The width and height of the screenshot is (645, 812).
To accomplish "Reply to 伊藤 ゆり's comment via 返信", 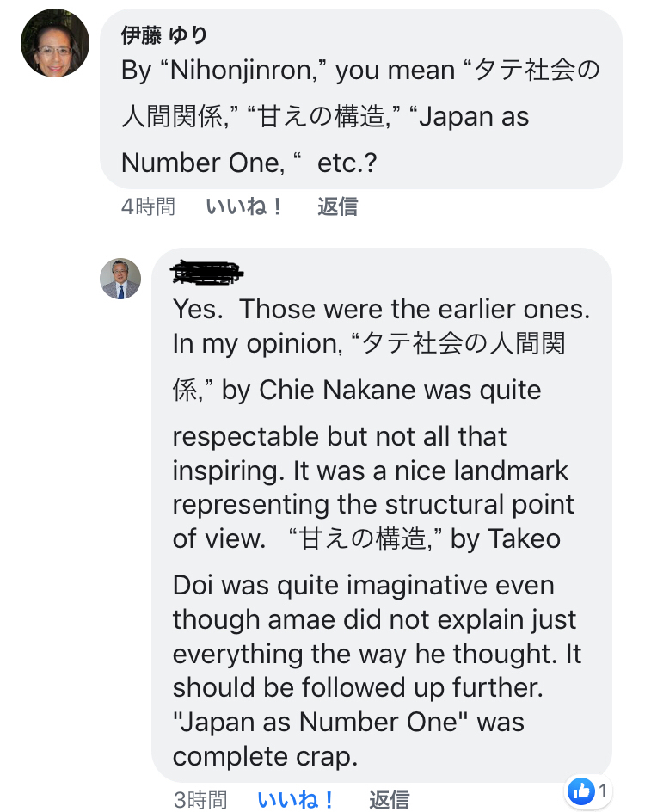I will [x=337, y=206].
